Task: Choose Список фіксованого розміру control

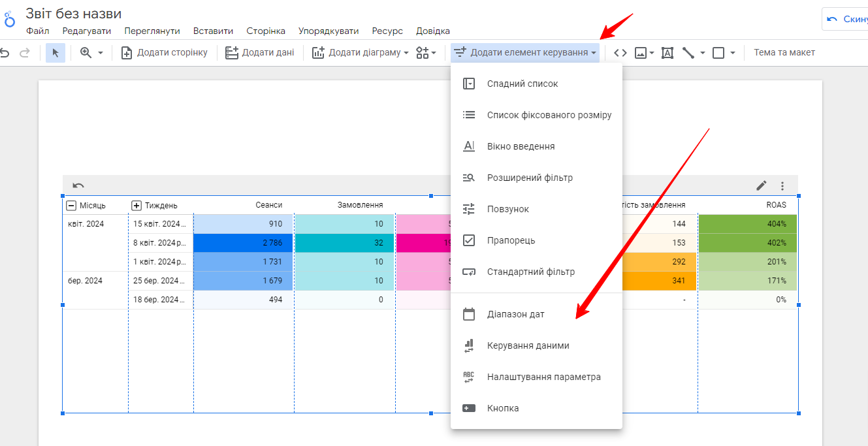Action: click(536, 115)
